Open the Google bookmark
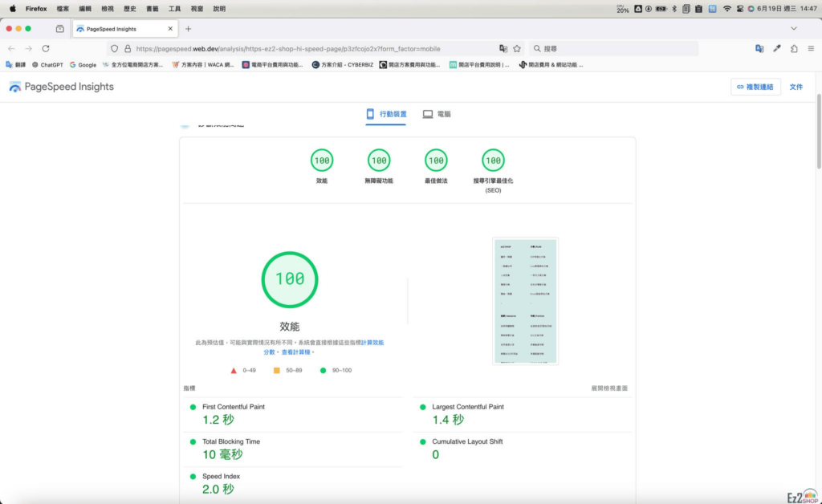 tap(83, 65)
